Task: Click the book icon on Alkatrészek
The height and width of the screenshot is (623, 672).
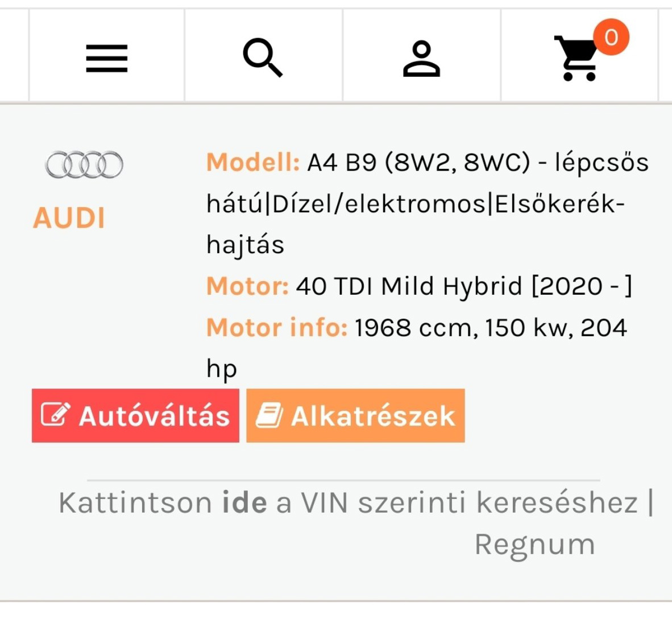Action: [269, 415]
